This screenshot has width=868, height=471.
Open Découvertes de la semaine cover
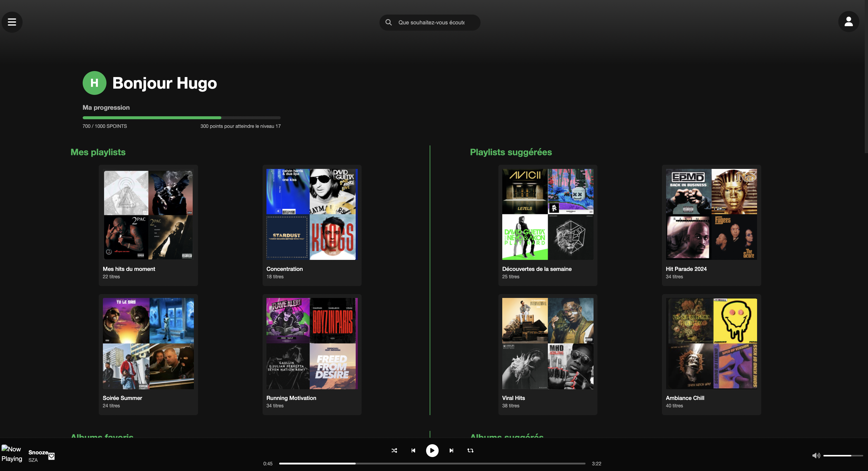coord(548,214)
